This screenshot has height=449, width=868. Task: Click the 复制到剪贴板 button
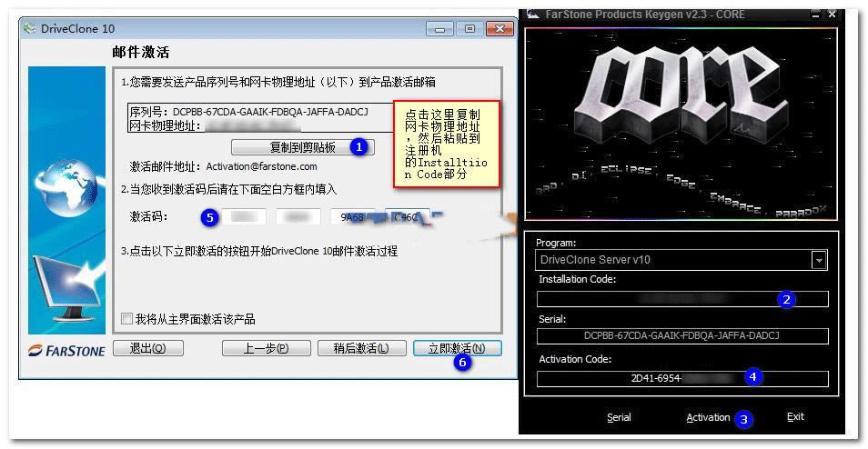(302, 147)
